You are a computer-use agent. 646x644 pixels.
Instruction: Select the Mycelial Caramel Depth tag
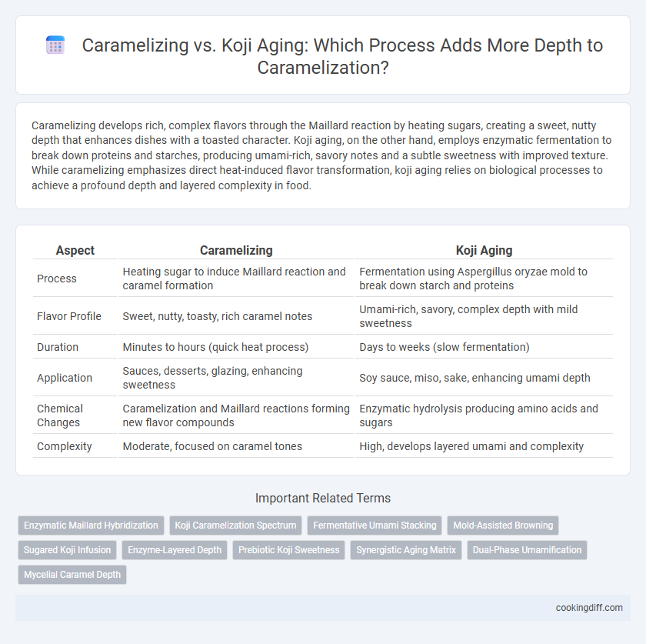coord(72,575)
